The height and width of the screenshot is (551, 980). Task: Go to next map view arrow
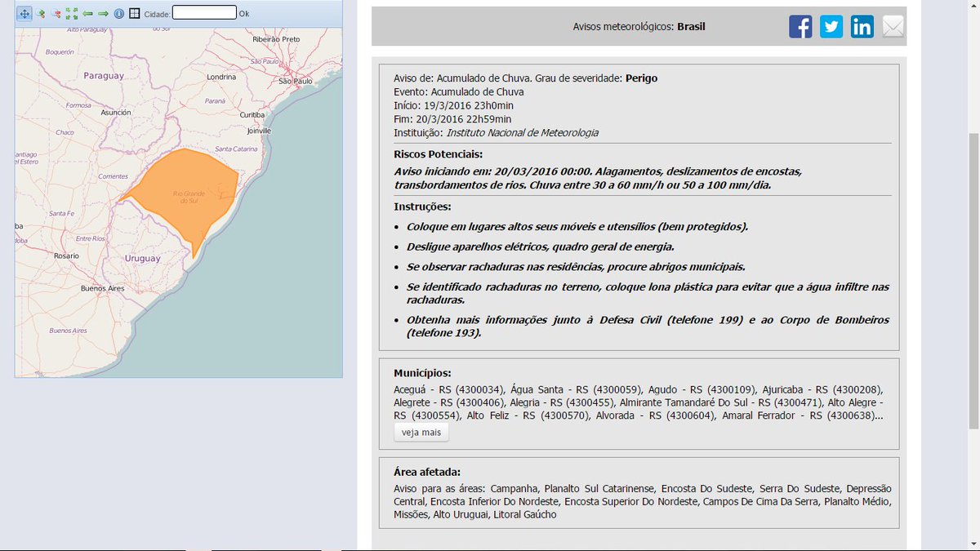point(103,13)
